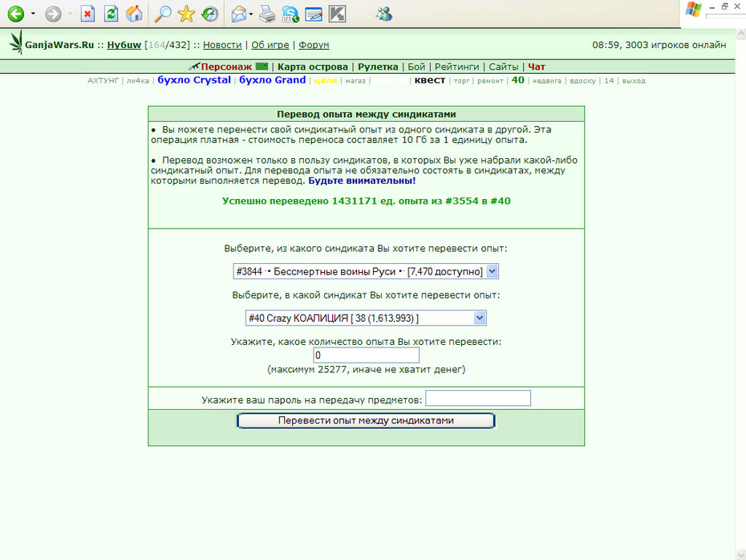This screenshot has width=746, height=560.
Task: Click the GanjaWars leaf logo
Action: [16, 43]
